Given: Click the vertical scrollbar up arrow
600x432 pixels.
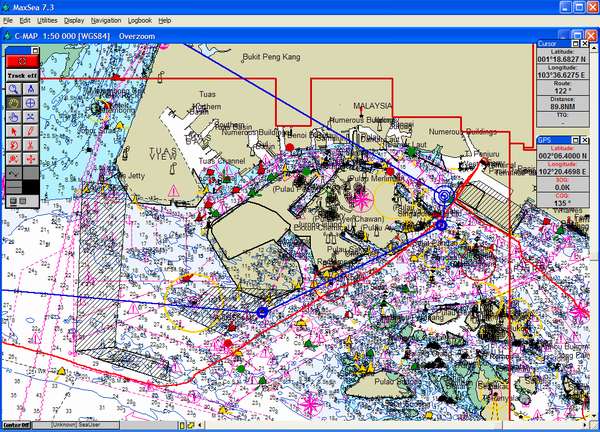Looking at the screenshot, I should 593,48.
